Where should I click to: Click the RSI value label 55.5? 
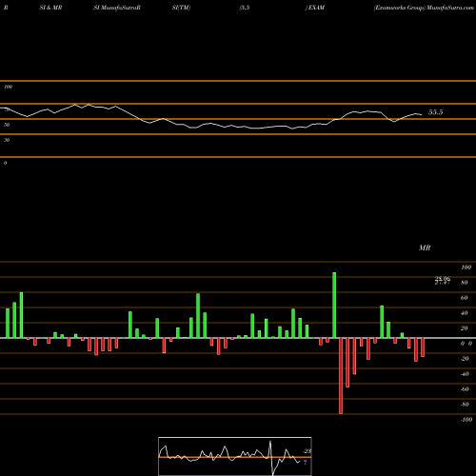point(435,112)
